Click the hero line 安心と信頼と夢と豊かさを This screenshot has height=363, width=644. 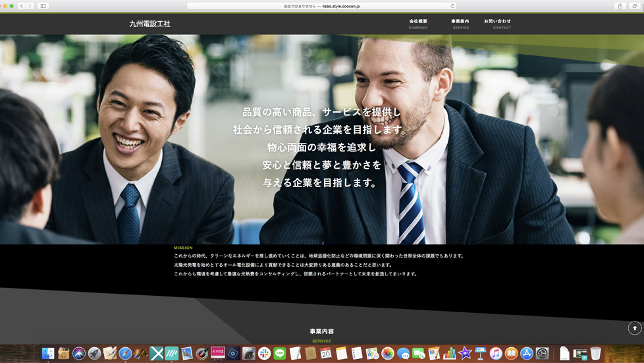click(x=321, y=165)
